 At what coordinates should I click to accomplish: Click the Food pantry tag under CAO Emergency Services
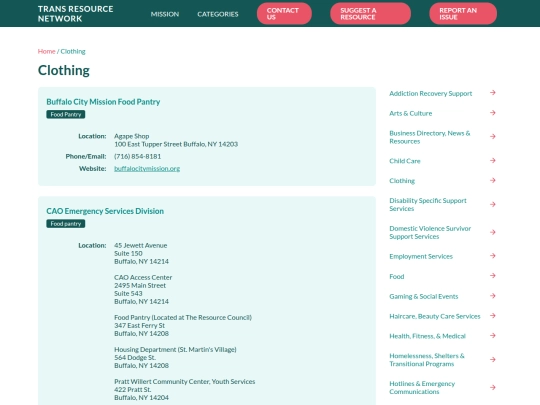tap(66, 224)
